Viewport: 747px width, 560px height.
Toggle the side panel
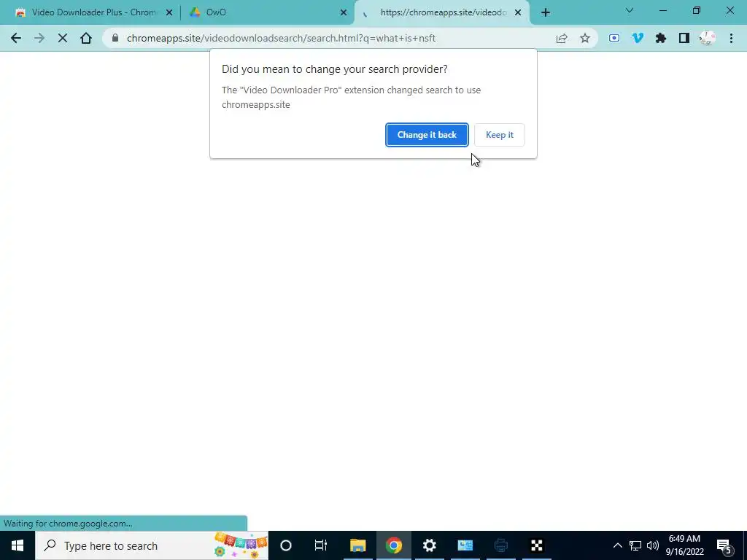pos(684,38)
